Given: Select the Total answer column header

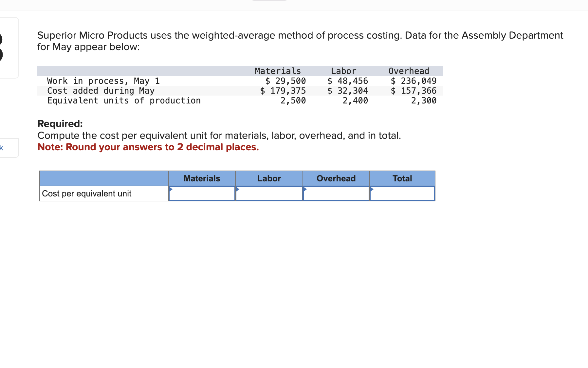Looking at the screenshot, I should [x=402, y=178].
